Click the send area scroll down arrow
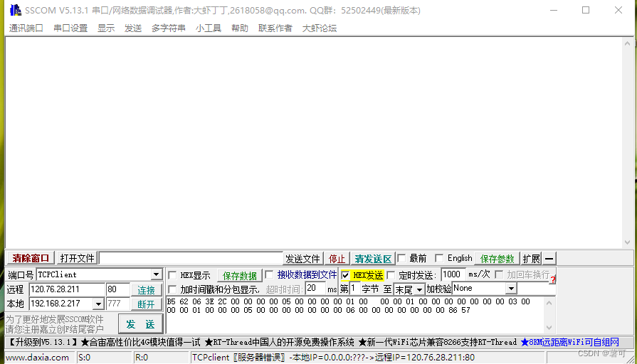Screen dimensions: 637x364 [x=549, y=328]
